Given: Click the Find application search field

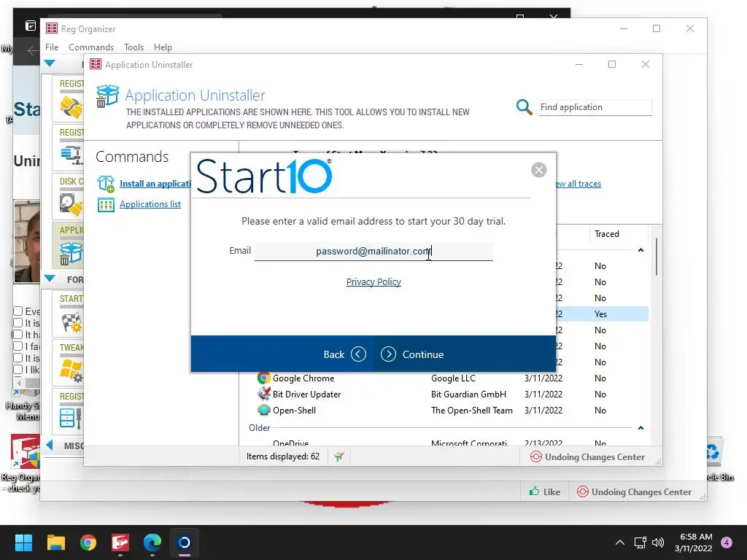Looking at the screenshot, I should click(595, 107).
